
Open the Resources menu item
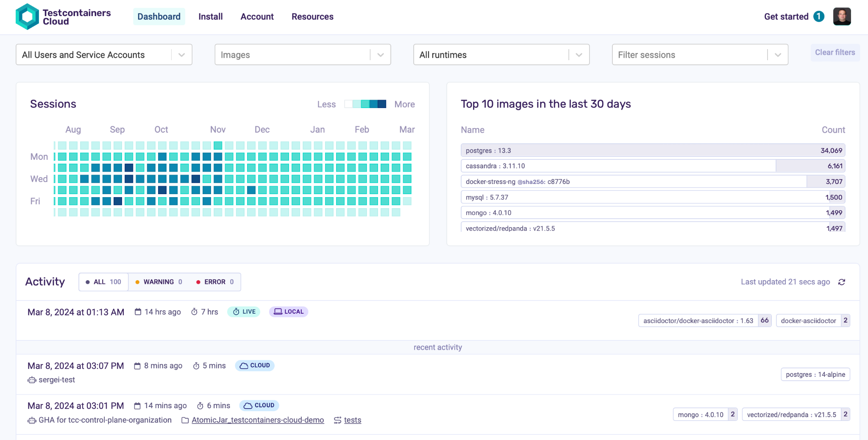click(x=312, y=17)
